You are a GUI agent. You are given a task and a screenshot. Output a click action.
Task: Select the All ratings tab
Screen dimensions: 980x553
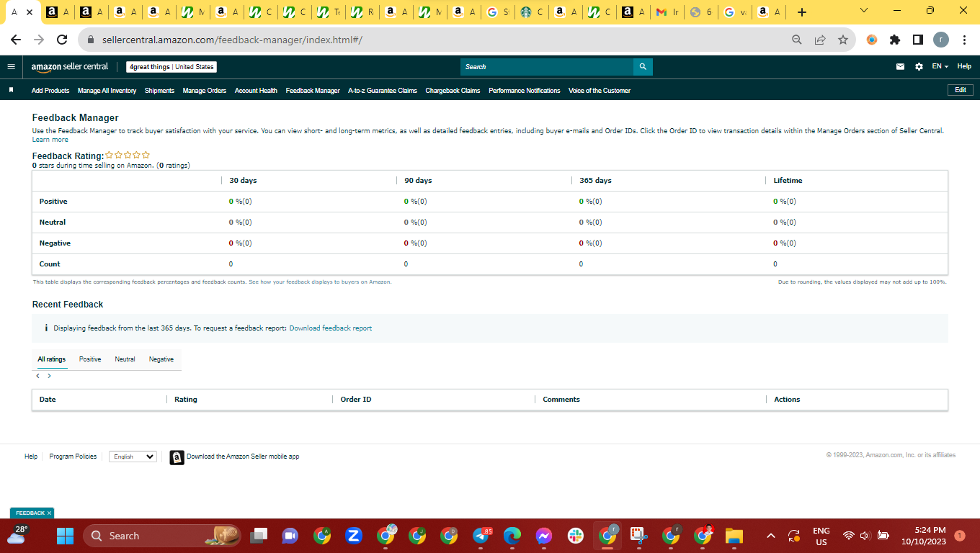tap(52, 359)
